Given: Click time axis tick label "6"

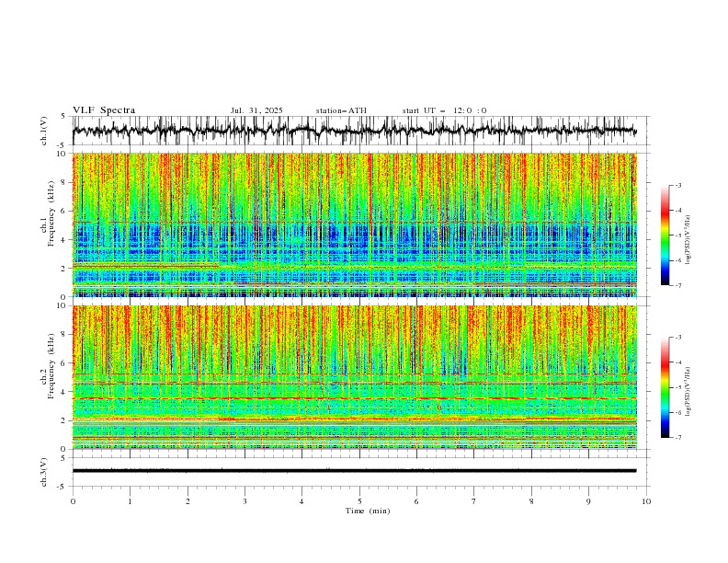Looking at the screenshot, I should (416, 501).
